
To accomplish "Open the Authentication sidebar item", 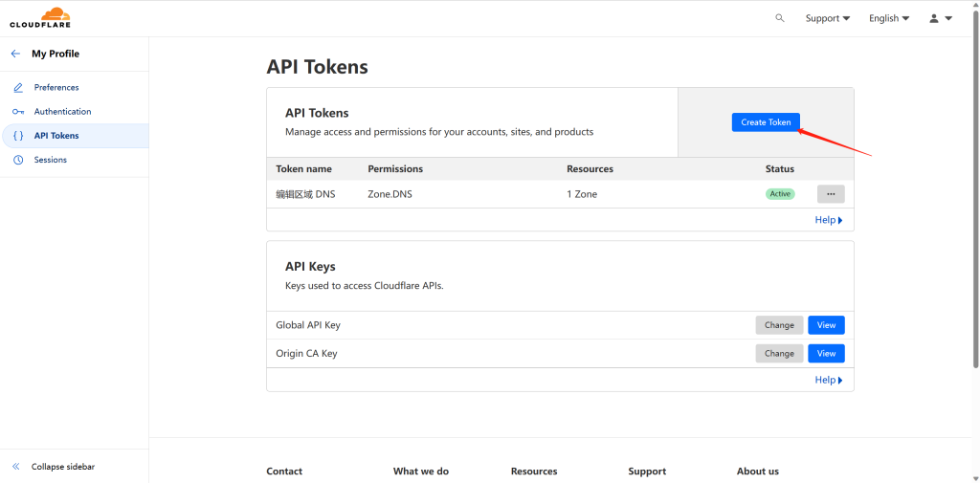I will tap(75, 112).
